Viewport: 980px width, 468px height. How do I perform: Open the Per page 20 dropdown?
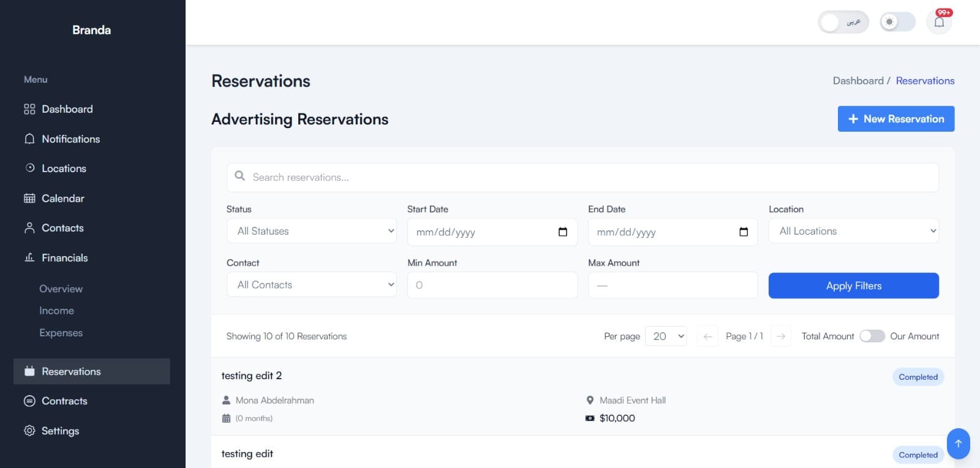pyautogui.click(x=666, y=336)
